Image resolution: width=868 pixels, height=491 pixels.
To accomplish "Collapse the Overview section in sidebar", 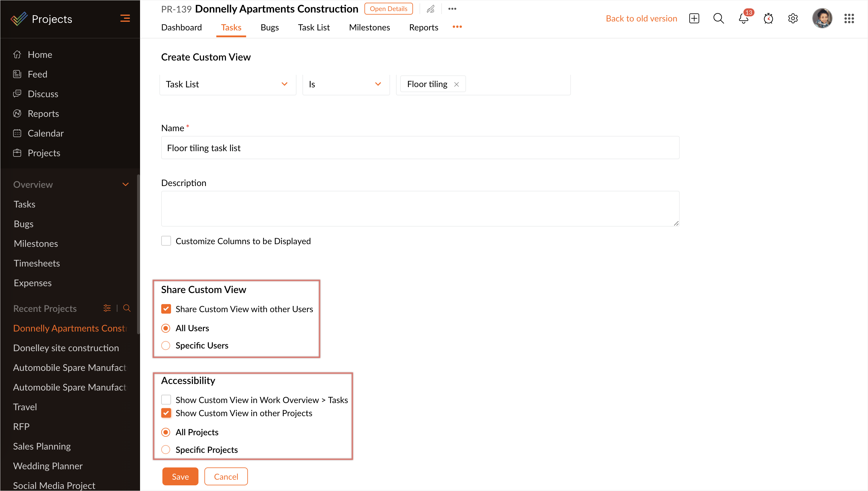I will pyautogui.click(x=126, y=185).
